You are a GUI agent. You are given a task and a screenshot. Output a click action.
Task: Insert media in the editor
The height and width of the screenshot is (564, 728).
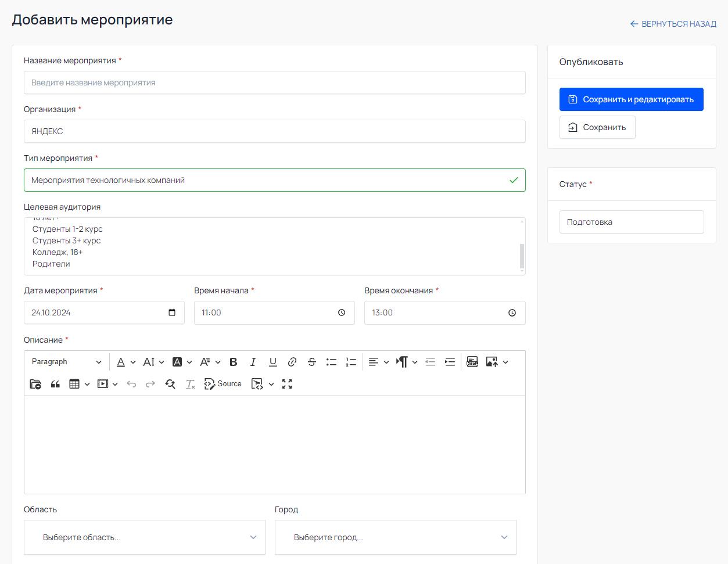(x=103, y=384)
